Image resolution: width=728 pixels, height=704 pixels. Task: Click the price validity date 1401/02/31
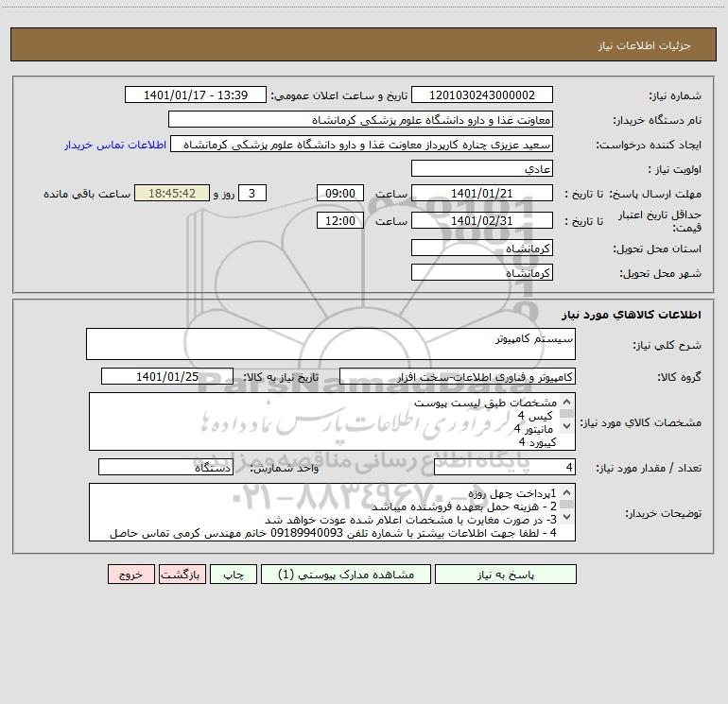click(482, 220)
